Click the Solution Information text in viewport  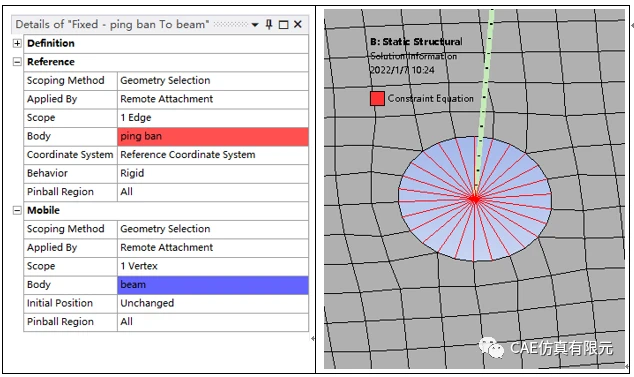[x=414, y=56]
